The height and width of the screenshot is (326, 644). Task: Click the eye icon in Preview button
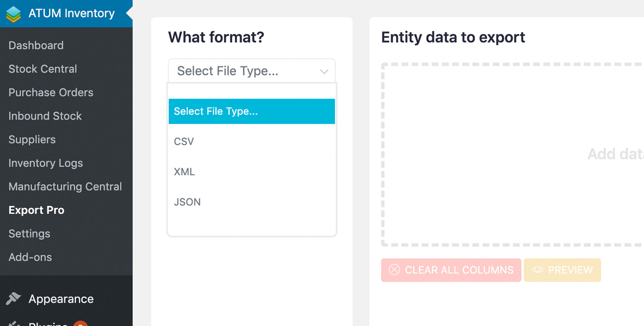538,270
